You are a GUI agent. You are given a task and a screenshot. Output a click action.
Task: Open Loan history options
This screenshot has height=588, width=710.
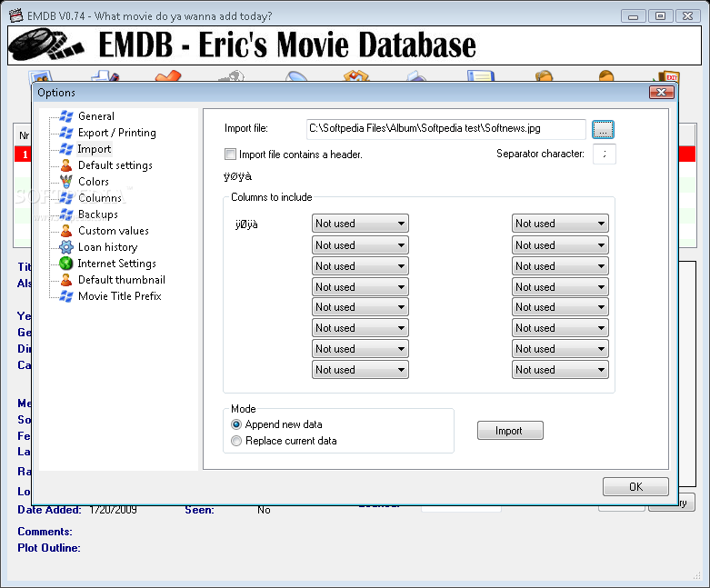click(x=107, y=247)
